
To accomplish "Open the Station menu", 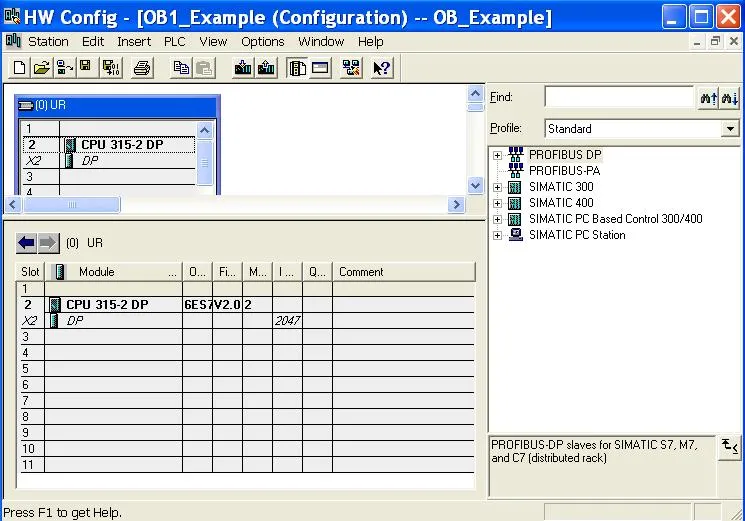I will (48, 42).
